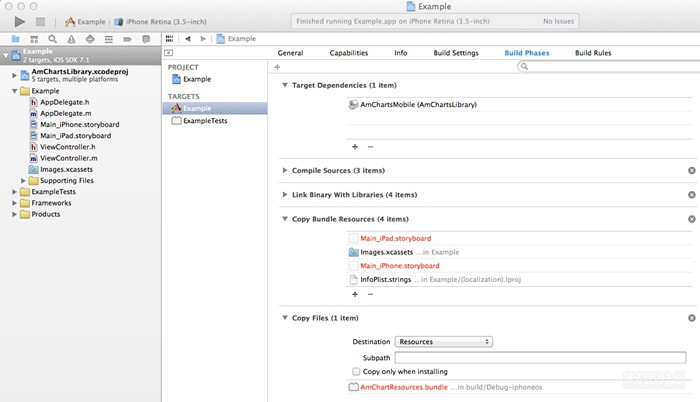This screenshot has width=700, height=402.
Task: Select the Example scheme in toolbar
Action: coord(85,21)
